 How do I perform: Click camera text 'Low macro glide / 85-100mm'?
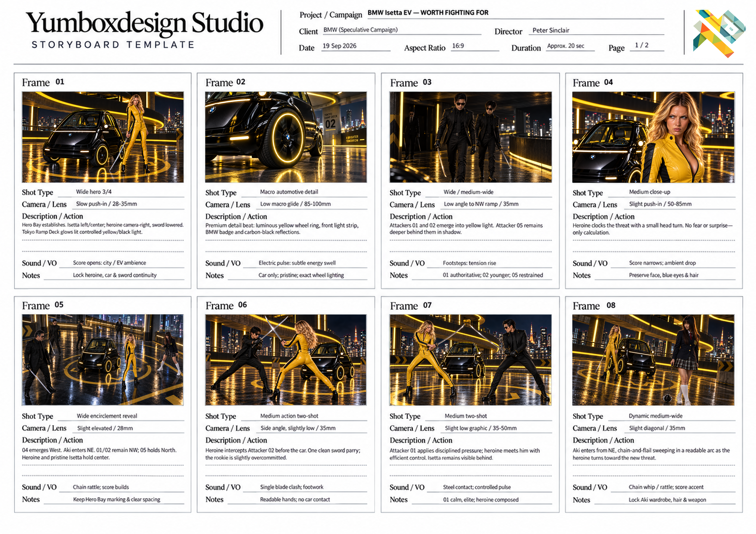click(x=295, y=204)
